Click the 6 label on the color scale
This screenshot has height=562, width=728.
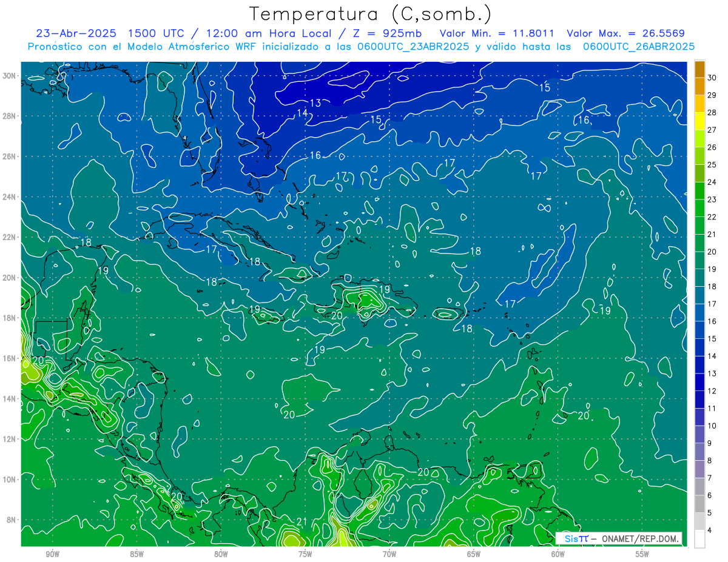point(710,495)
